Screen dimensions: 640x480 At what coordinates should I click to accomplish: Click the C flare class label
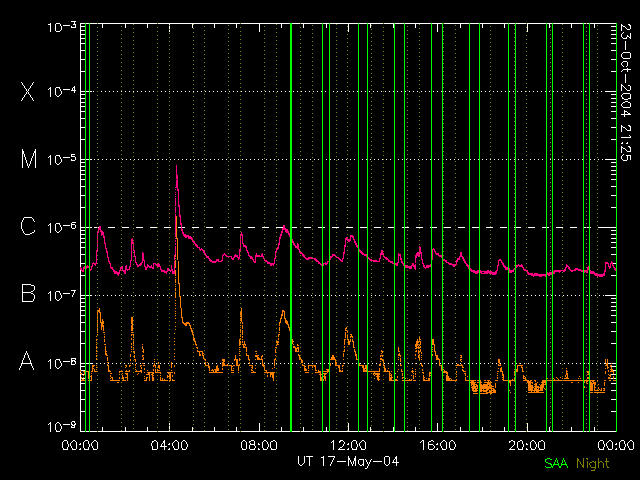(x=28, y=226)
